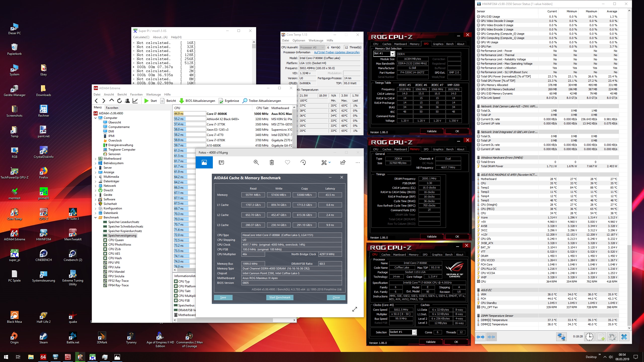This screenshot has height=362, width=644.
Task: Click the green Start benchmark arrow in AIDA64
Action: click(147, 101)
